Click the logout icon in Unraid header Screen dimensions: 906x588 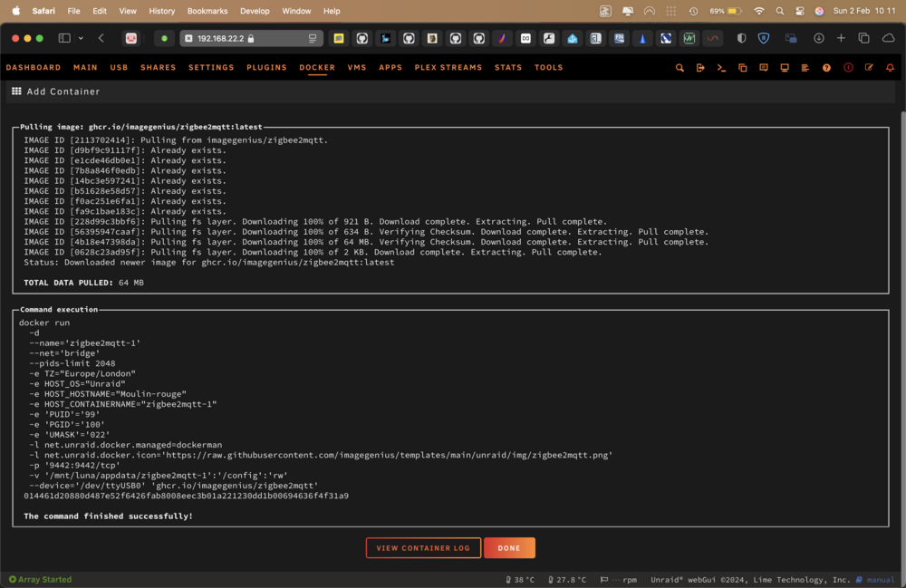(x=700, y=68)
